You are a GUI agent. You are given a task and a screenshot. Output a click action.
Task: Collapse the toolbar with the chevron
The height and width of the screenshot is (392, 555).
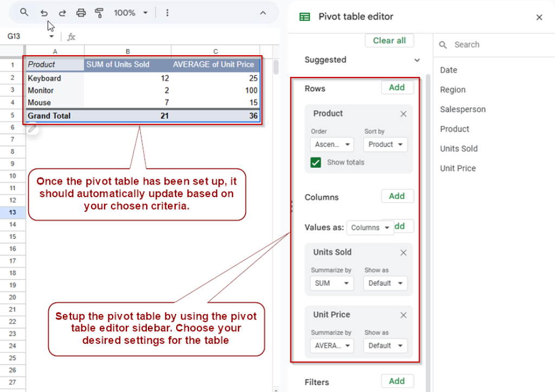point(263,12)
